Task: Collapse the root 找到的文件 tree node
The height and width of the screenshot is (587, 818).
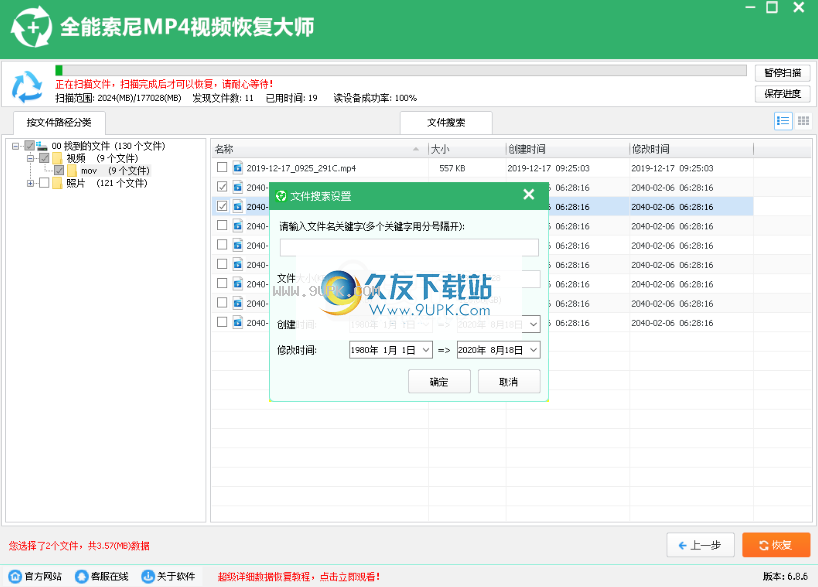Action: [x=16, y=146]
